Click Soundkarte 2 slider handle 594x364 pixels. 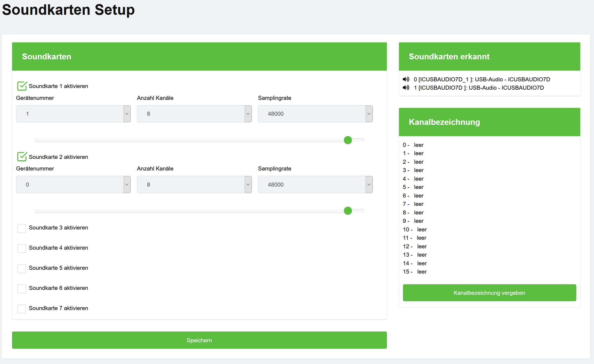tap(348, 211)
